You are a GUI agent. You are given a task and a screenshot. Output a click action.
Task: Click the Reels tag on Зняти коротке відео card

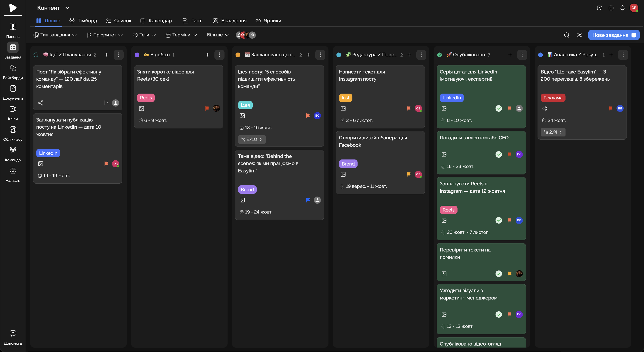pos(146,98)
